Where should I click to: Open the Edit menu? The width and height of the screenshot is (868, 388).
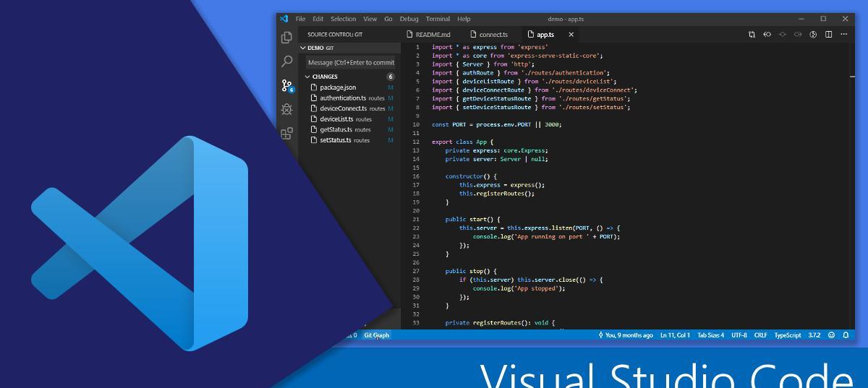318,19
